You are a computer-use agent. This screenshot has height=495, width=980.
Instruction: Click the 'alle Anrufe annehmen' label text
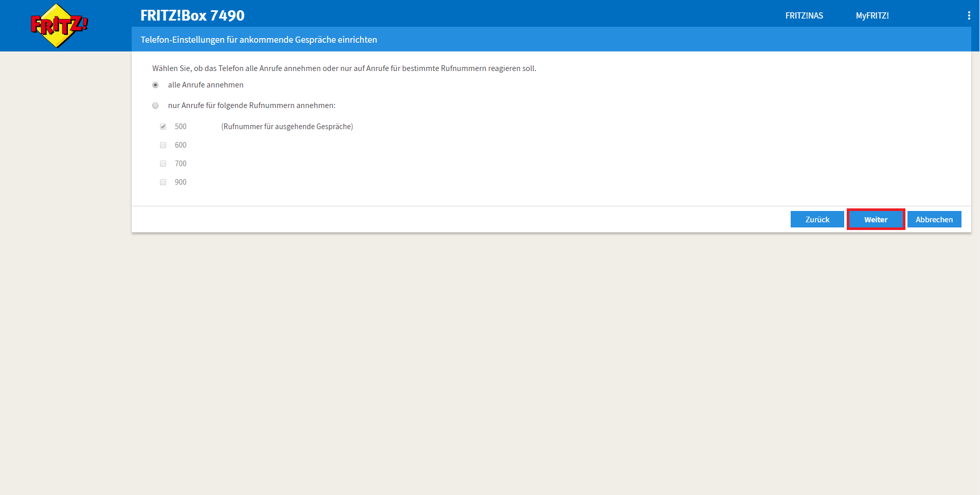coord(205,85)
